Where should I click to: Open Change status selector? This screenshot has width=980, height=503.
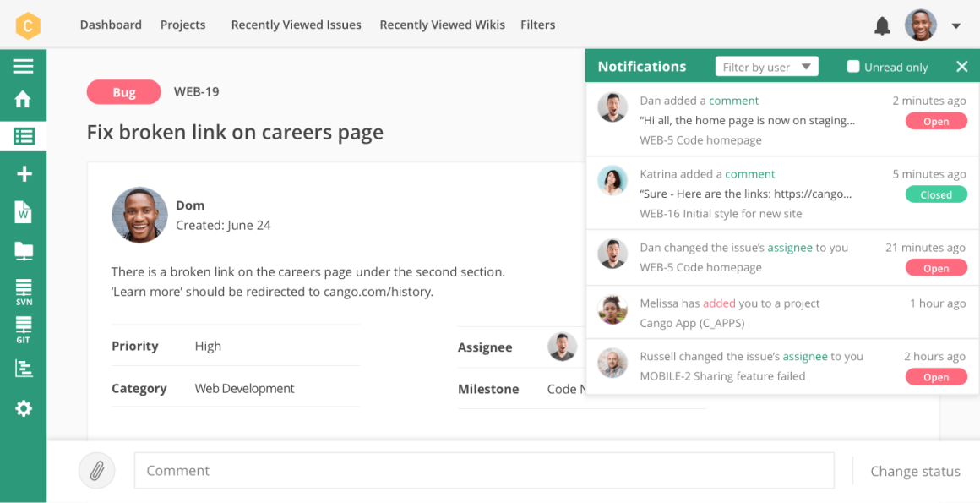point(915,472)
